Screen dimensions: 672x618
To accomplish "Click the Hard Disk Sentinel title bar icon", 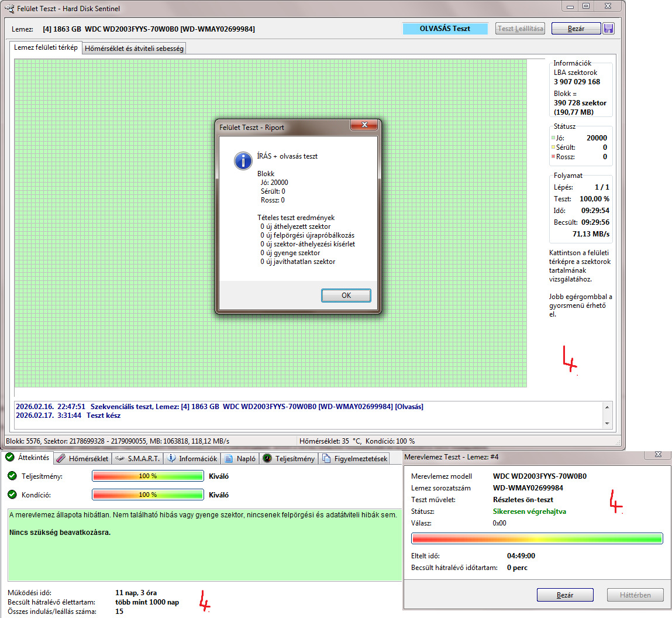I will point(9,8).
